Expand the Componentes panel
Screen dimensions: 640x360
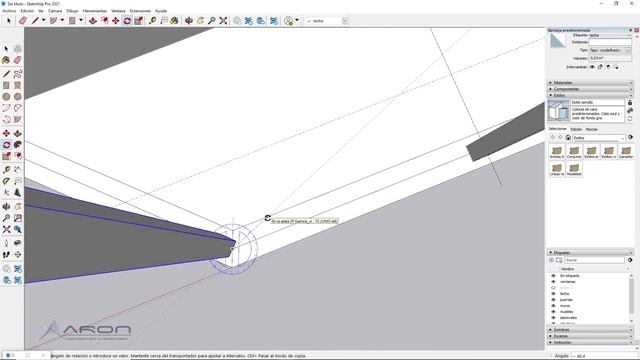pos(590,89)
